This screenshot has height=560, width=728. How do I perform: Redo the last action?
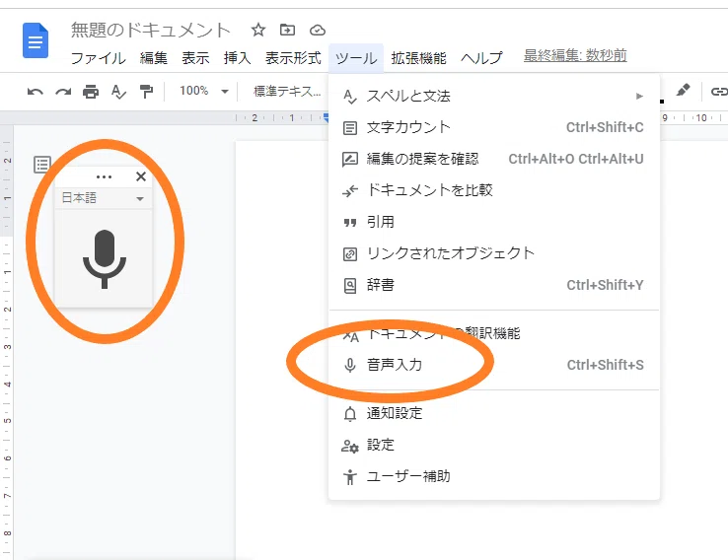coord(63,92)
